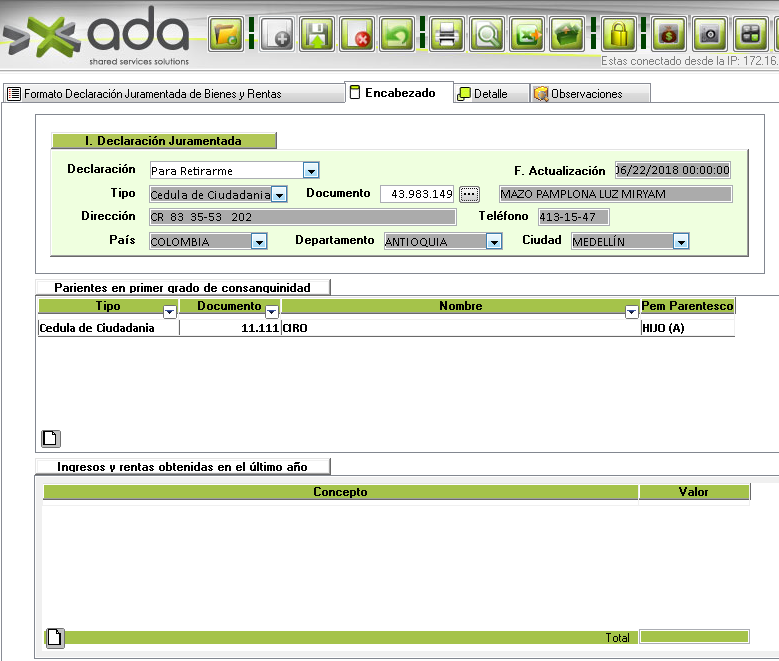This screenshot has height=661, width=779.
Task: Click the padlock icon in toolbar
Action: coord(620,34)
